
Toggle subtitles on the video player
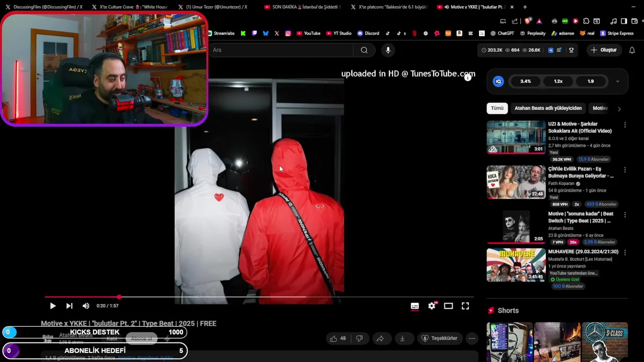(415, 306)
